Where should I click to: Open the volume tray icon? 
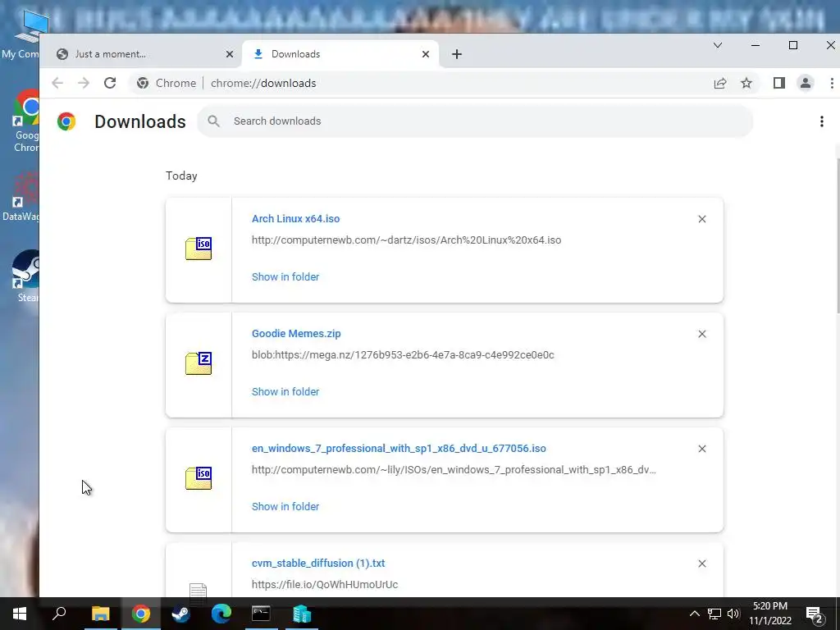[733, 614]
